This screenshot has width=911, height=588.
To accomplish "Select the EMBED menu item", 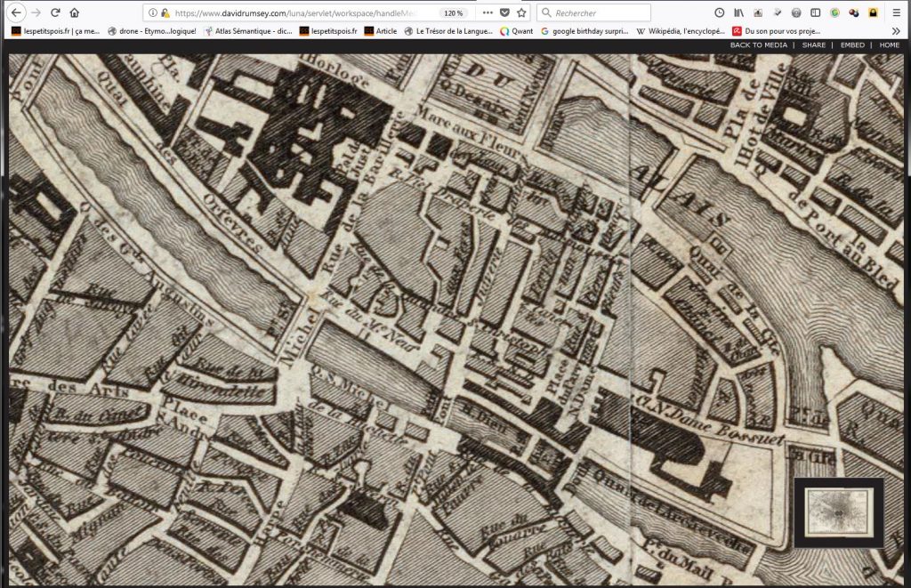I will coord(851,44).
